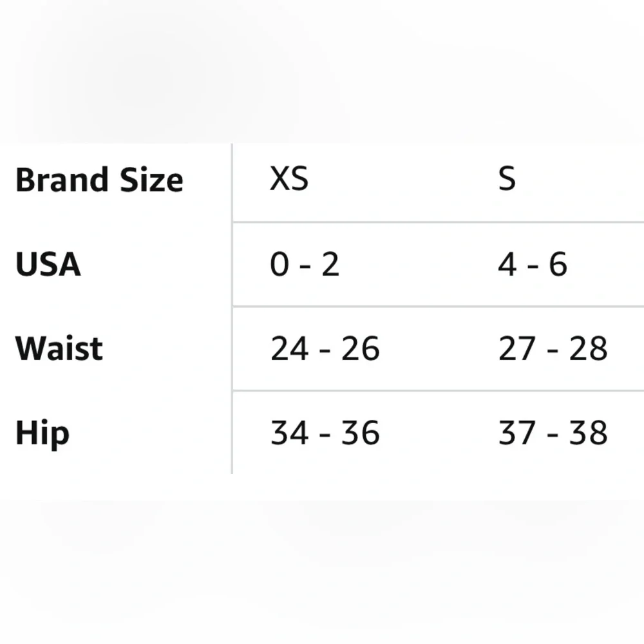Click the number 0 in the USA row
The height and width of the screenshot is (644, 644).
(x=280, y=264)
